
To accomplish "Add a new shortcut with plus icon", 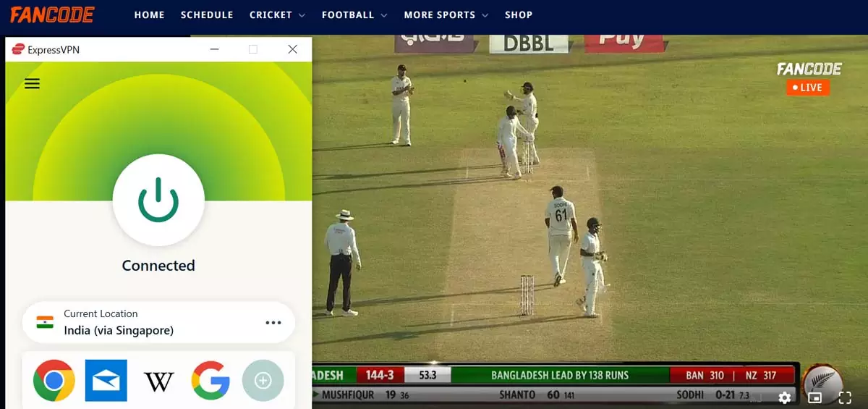I will [263, 380].
